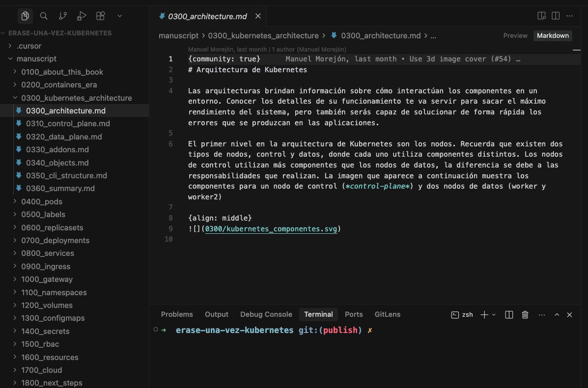Open the editor More Actions menu
Image resolution: width=588 pixels, height=388 pixels.
(570, 16)
